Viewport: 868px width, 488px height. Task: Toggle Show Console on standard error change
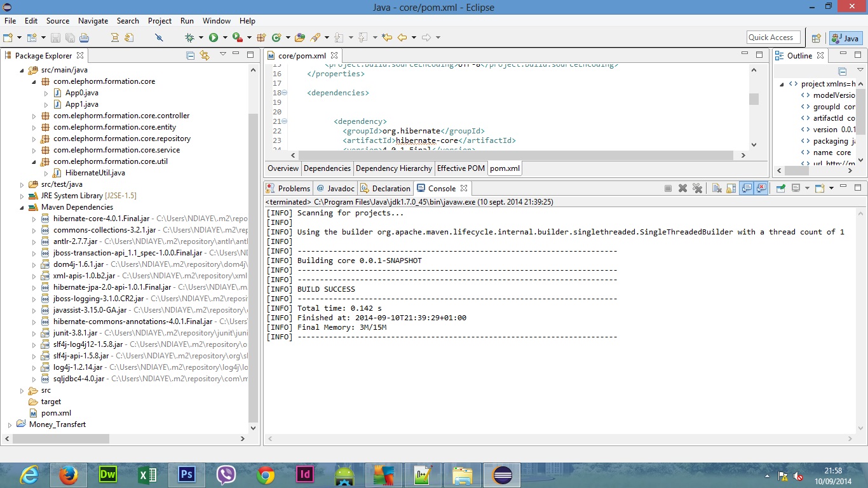click(x=761, y=188)
